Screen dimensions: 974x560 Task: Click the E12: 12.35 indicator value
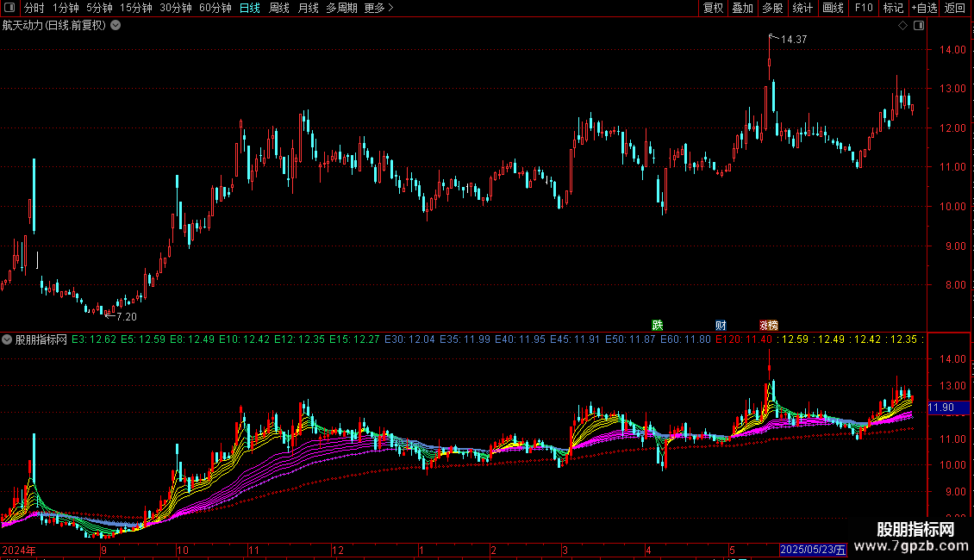click(x=299, y=339)
